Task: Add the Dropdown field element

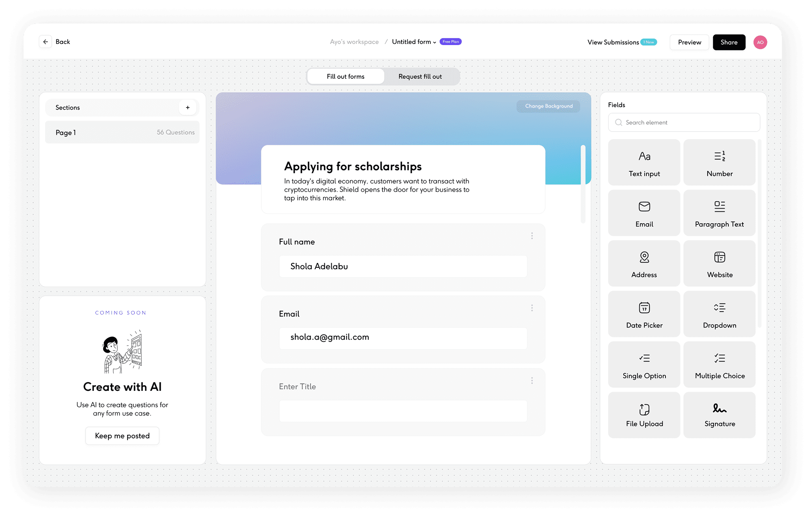Action: click(719, 314)
